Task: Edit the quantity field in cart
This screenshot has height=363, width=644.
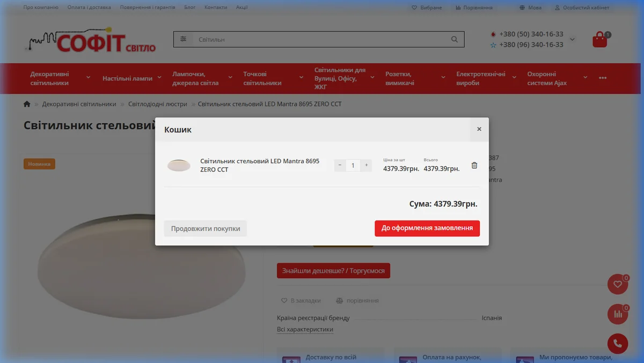Action: pos(353,165)
